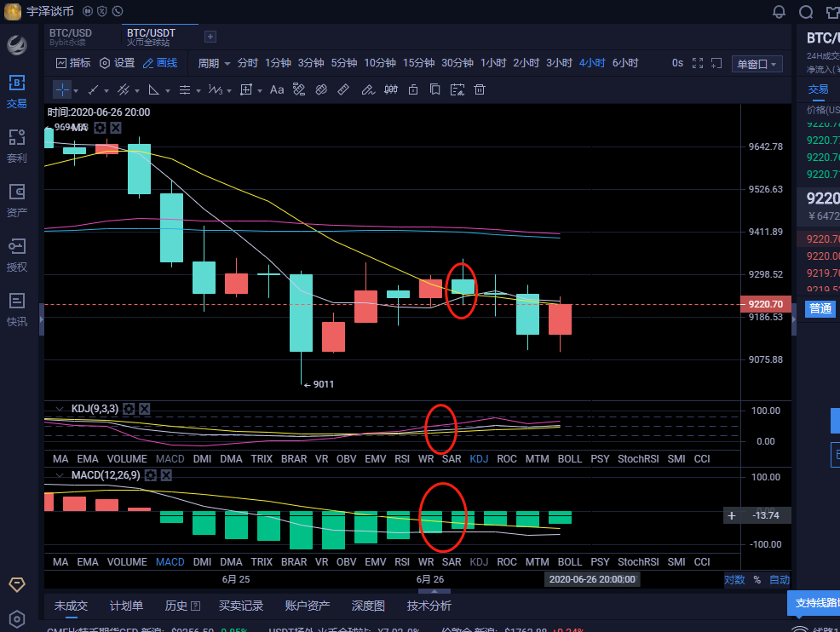Viewport: 840px width, 632px height.
Task: Lock drawings using the padlock icon
Action: (413, 89)
